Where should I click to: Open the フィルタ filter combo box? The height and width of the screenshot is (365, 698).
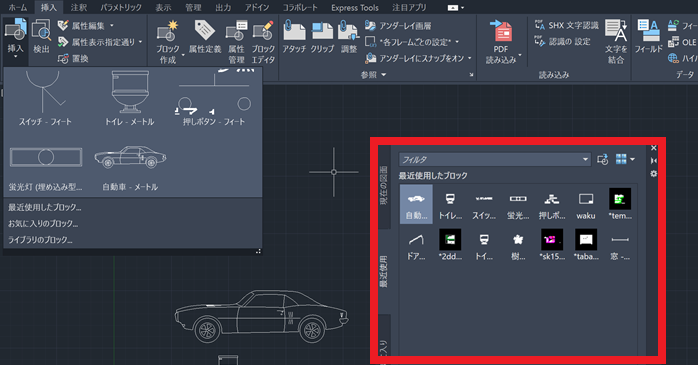point(495,159)
